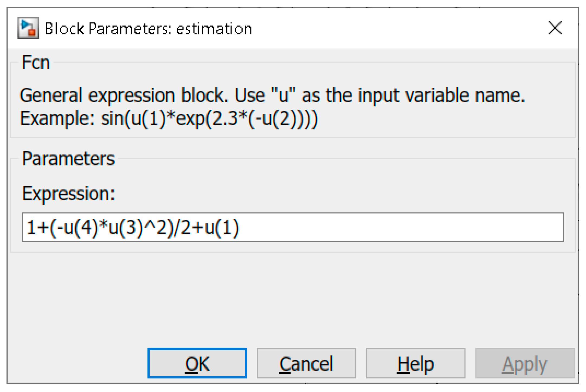Close the Block Parameters dialog
Image resolution: width=586 pixels, height=392 pixels.
tap(555, 28)
